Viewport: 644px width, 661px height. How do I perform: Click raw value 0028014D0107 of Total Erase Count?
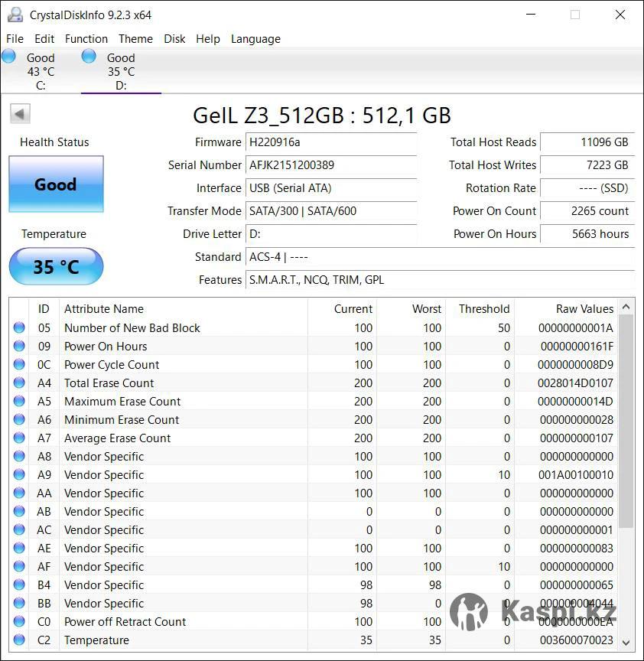[x=575, y=383]
